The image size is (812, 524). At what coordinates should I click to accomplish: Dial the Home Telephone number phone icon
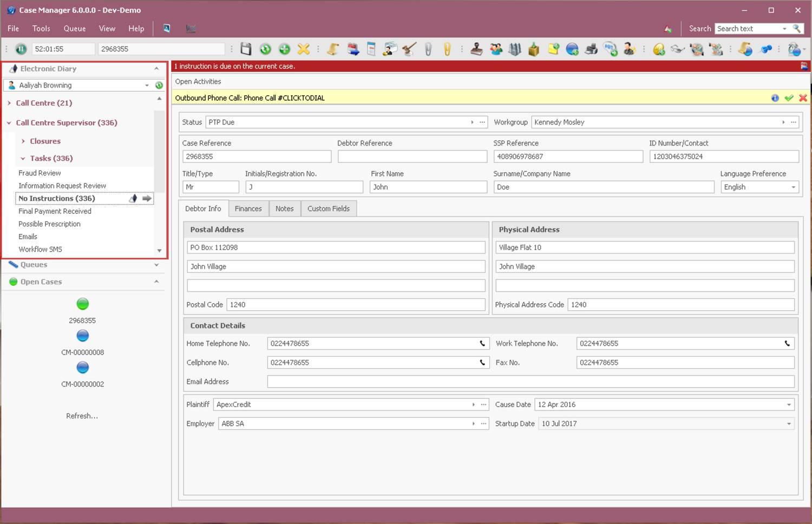[x=482, y=343]
